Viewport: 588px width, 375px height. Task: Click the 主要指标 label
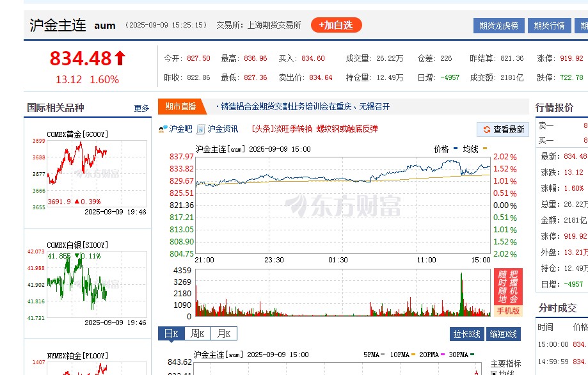(506, 363)
